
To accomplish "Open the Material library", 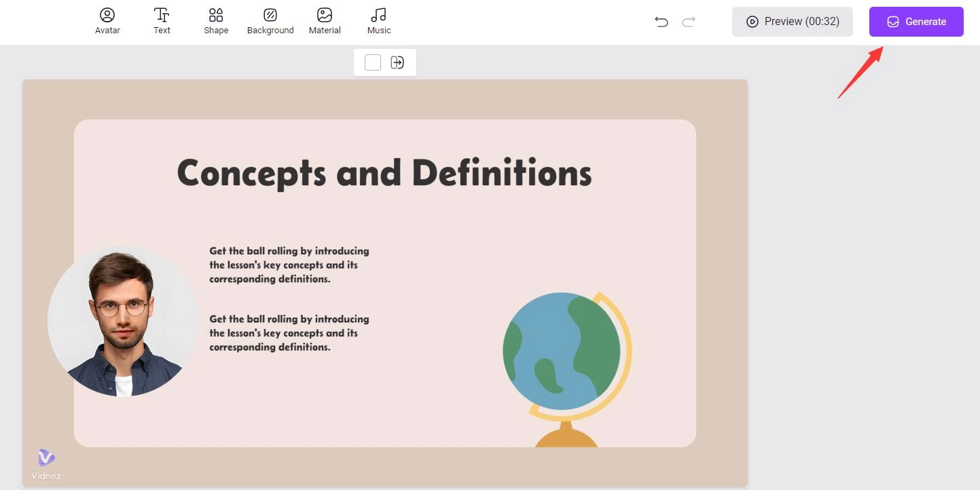I will 325,21.
